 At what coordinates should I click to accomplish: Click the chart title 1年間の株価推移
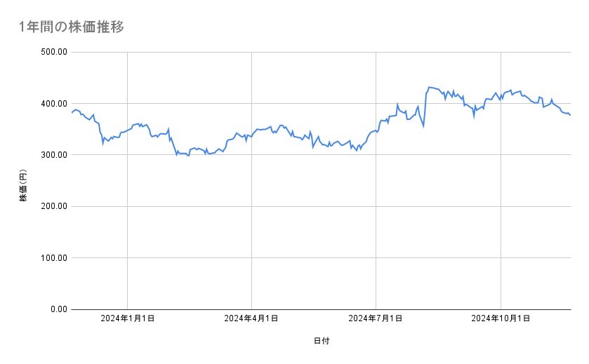pos(72,27)
